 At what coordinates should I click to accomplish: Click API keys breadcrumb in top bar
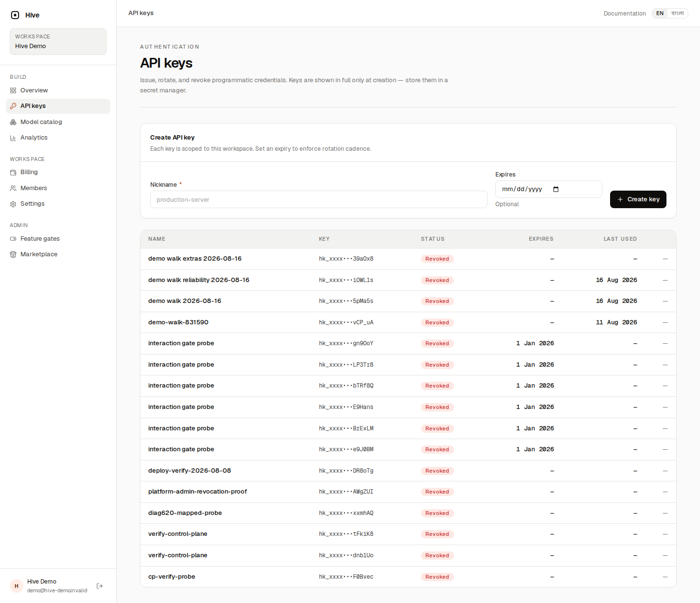[141, 13]
